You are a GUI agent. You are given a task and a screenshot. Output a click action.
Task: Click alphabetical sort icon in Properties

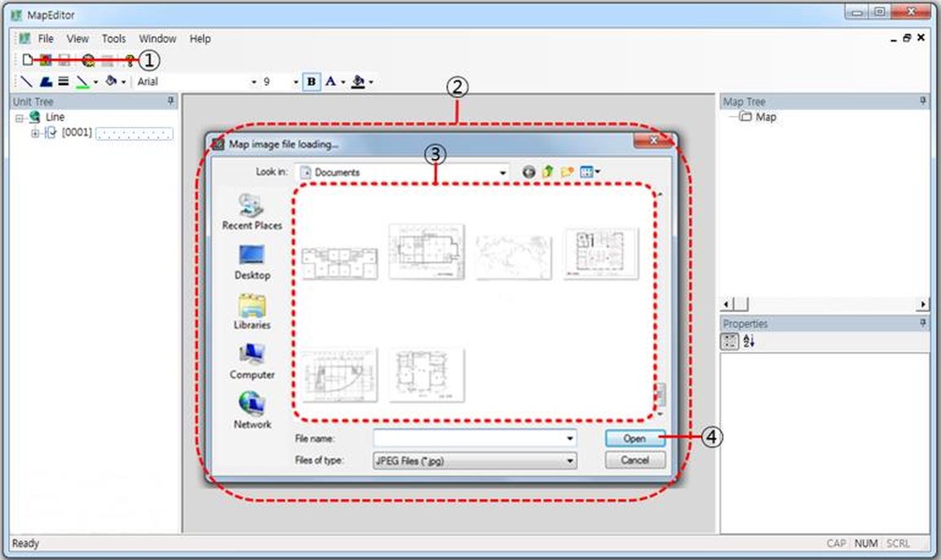tap(749, 342)
